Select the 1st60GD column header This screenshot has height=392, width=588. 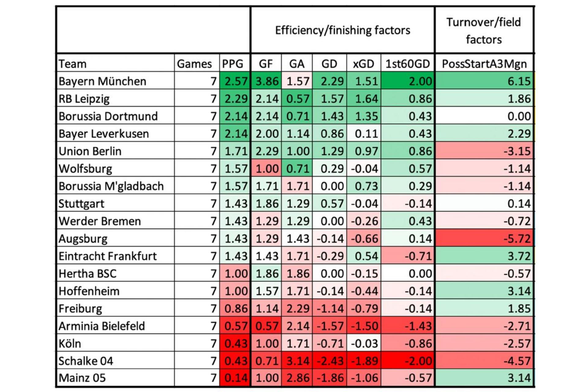point(408,64)
